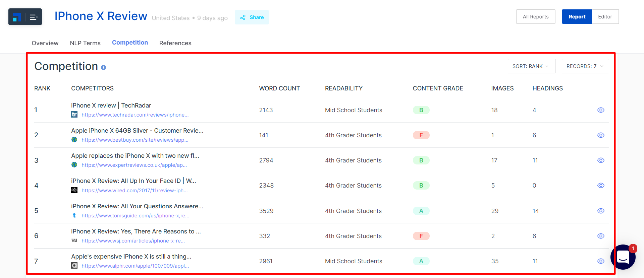Click the F grade badge for Best Buy
The height and width of the screenshot is (278, 644).
421,135
